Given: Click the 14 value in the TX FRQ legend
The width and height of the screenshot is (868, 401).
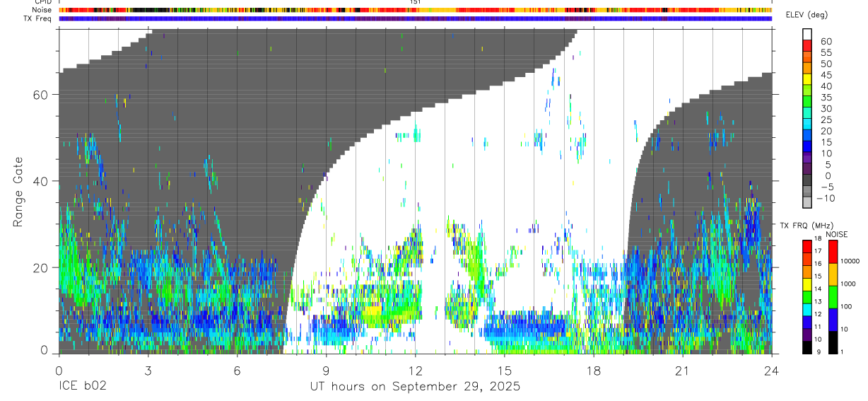Looking at the screenshot, I should [x=818, y=289].
